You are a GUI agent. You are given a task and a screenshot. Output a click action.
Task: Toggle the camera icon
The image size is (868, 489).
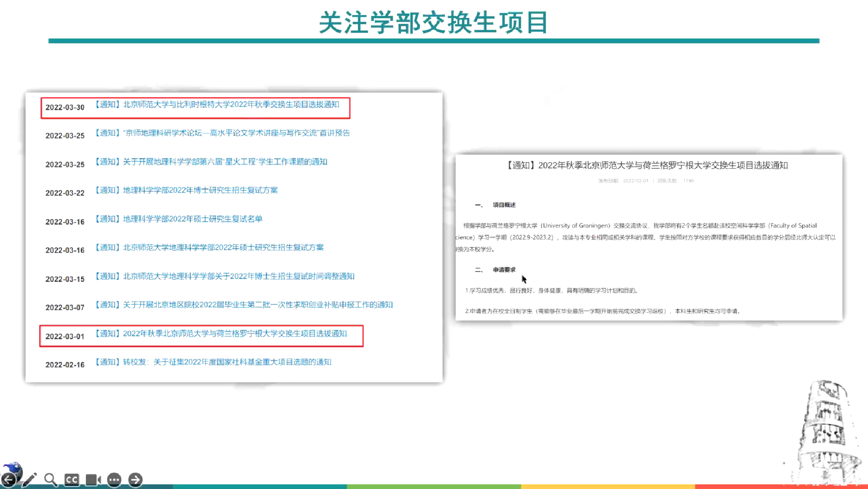(x=93, y=480)
